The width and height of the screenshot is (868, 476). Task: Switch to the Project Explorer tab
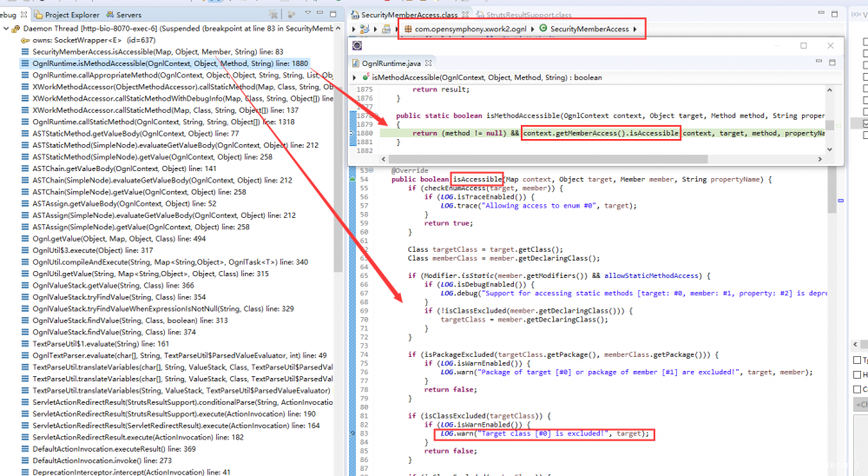67,15
